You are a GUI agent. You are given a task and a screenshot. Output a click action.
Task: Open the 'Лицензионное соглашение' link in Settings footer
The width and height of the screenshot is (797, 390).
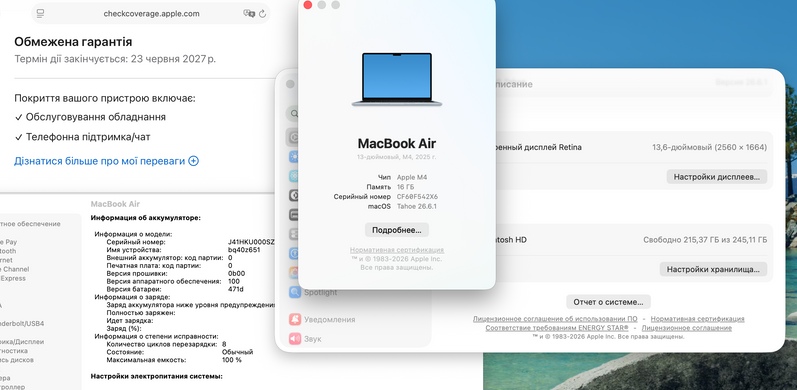tap(687, 328)
